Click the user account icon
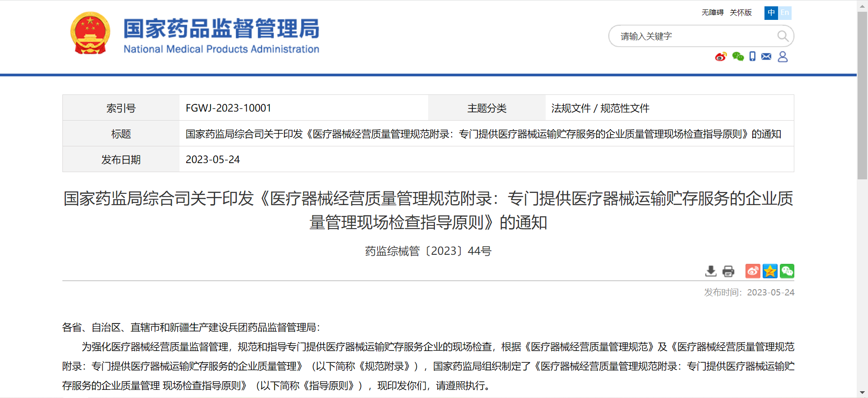 (x=783, y=56)
